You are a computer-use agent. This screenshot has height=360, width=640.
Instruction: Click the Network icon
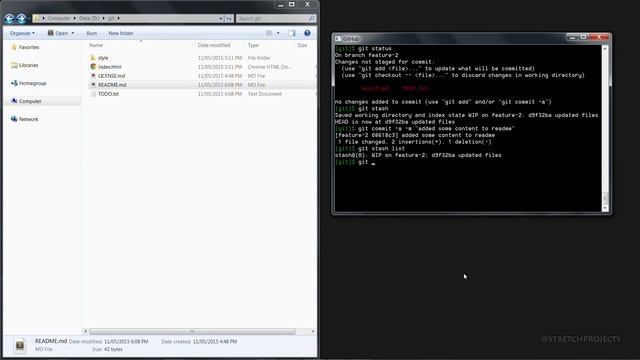click(14, 119)
